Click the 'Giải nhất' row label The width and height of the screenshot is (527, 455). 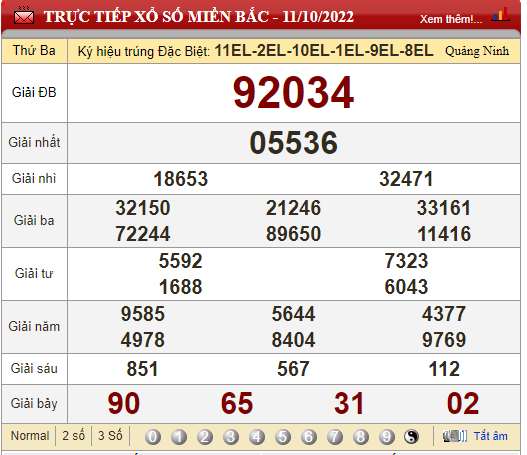34,142
